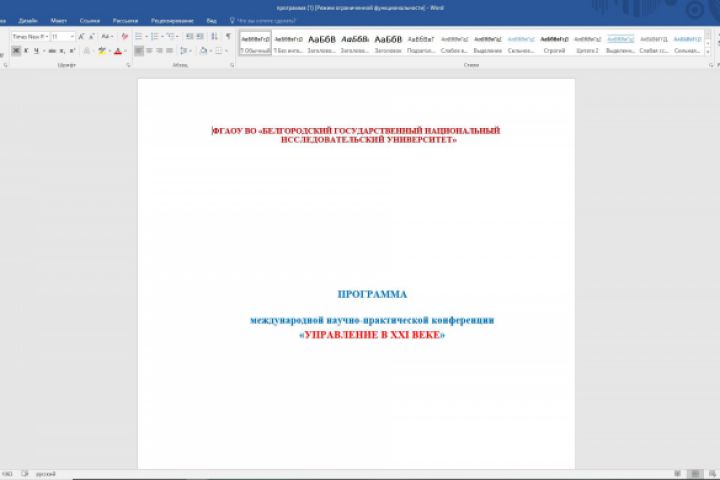Open Change Case (Aa) menu

pos(107,36)
